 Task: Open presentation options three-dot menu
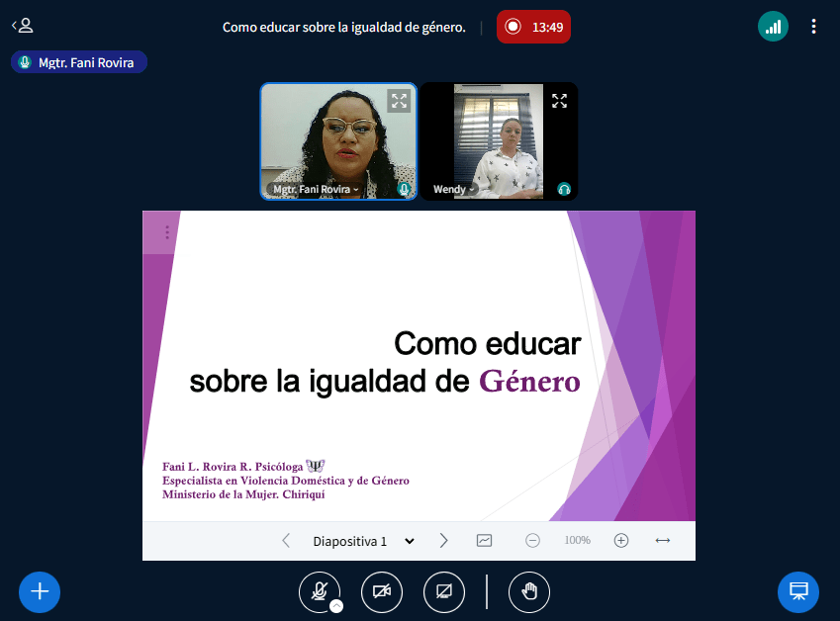167,232
